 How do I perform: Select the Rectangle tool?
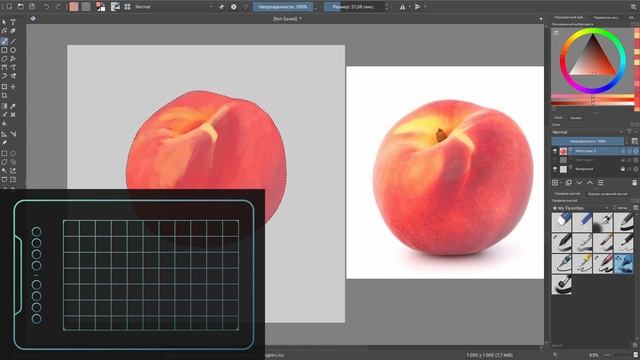point(4,50)
